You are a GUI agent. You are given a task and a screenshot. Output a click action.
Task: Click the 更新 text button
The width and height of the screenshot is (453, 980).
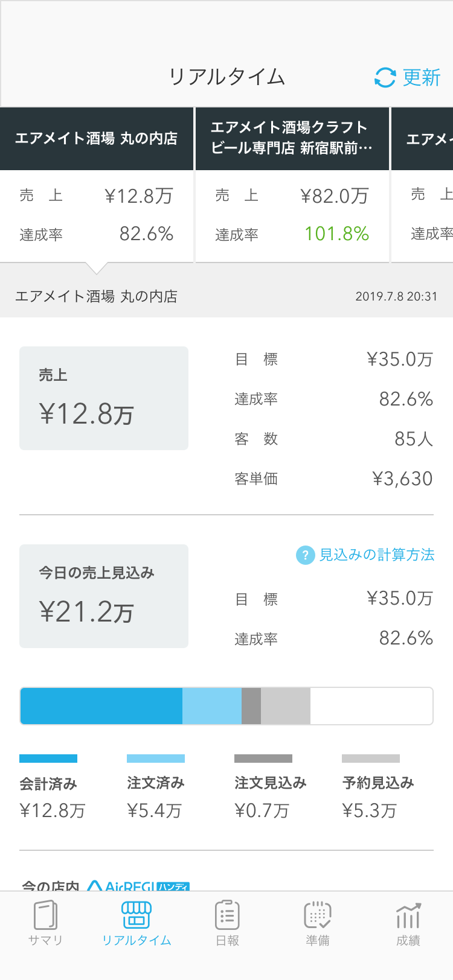422,77
